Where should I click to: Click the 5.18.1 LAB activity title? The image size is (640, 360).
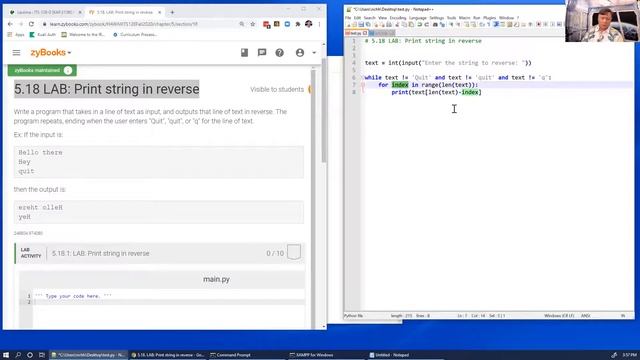click(x=100, y=253)
